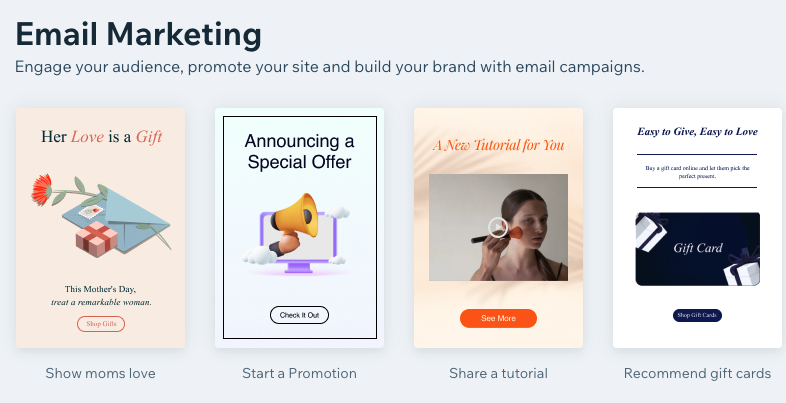Click the dark Gift Card image
The image size is (786, 403).
697,249
